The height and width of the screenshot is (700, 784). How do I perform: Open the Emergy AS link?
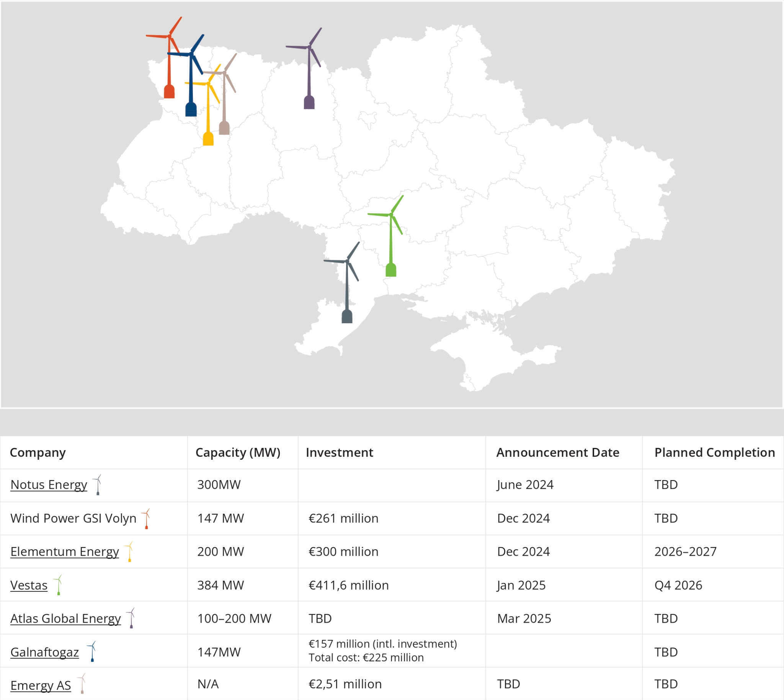click(41, 685)
